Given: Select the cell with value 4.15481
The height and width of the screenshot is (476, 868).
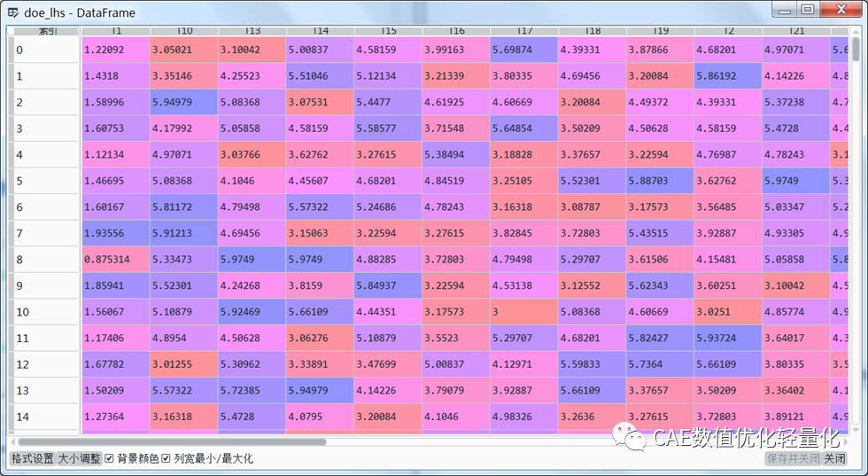Looking at the screenshot, I should [728, 260].
